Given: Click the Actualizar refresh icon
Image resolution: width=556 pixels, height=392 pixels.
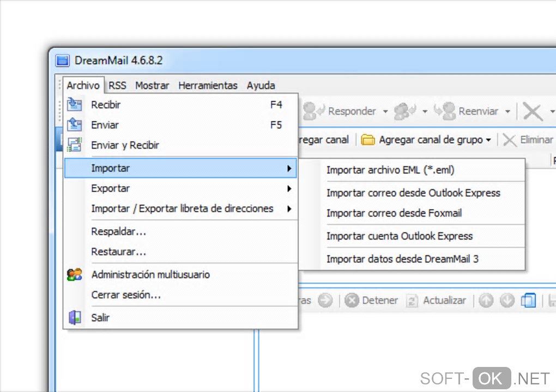Looking at the screenshot, I should 412,301.
